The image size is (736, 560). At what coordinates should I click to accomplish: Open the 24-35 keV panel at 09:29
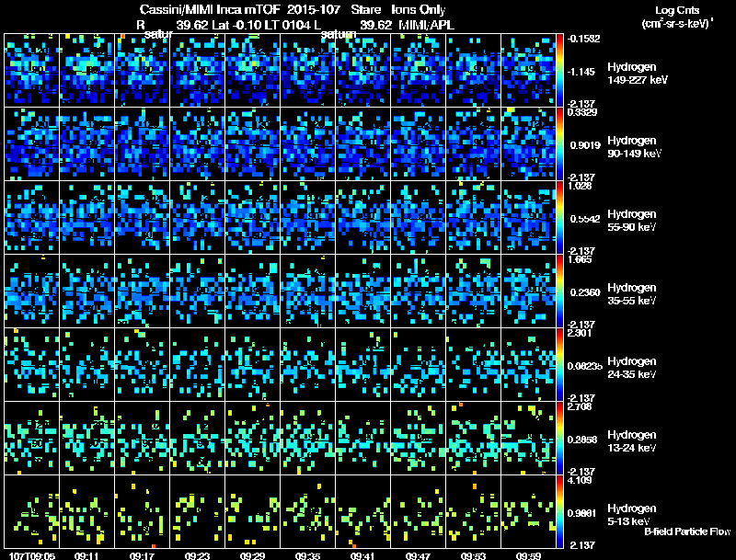coord(252,365)
